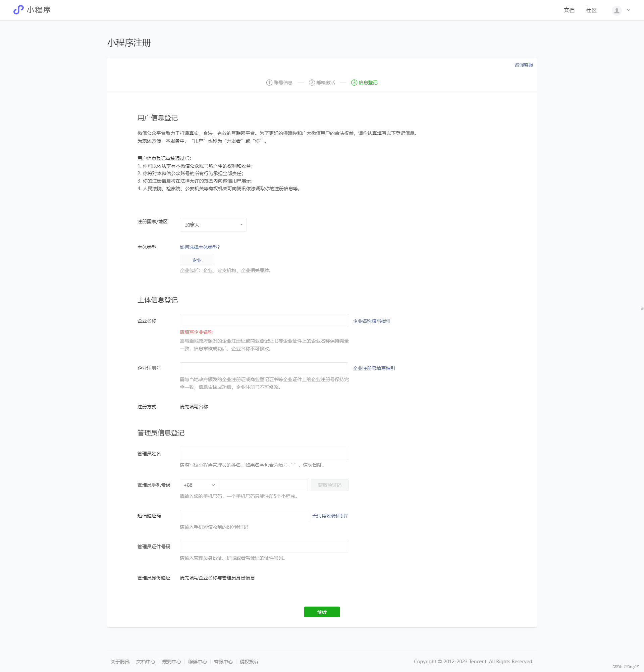Focus the 企业注册号 input field
The height and width of the screenshot is (672, 644).
264,368
